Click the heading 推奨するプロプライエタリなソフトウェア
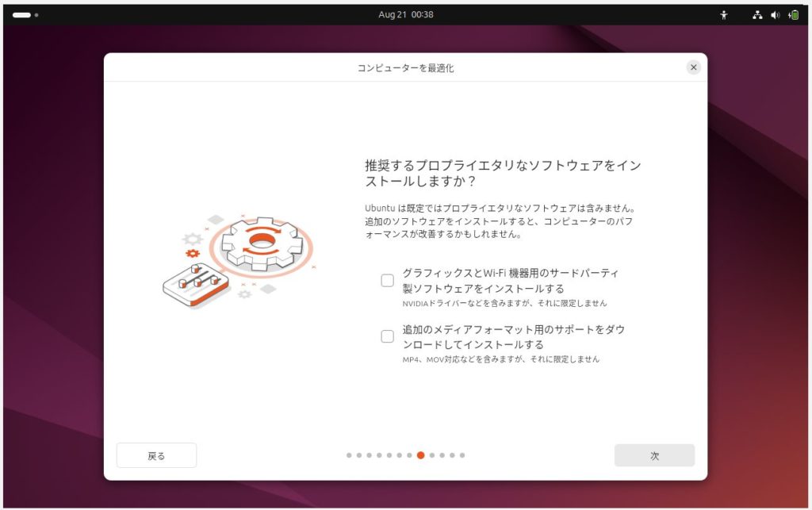Image resolution: width=812 pixels, height=510 pixels. (503, 174)
